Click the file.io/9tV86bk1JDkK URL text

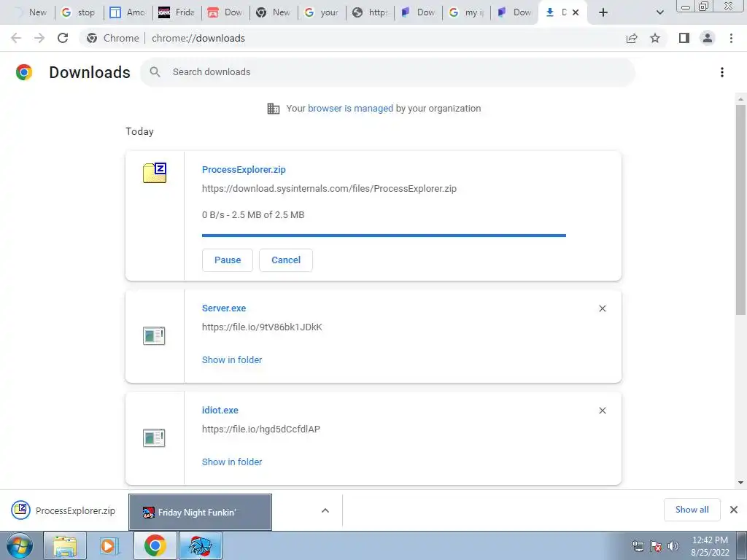point(262,327)
